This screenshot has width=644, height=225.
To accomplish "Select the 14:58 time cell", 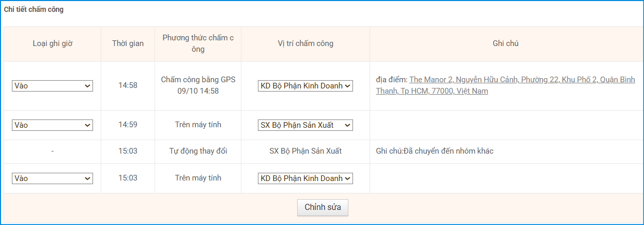I will (x=128, y=85).
